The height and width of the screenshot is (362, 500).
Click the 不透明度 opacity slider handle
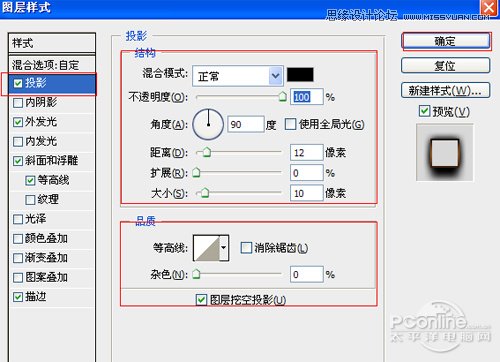point(283,97)
